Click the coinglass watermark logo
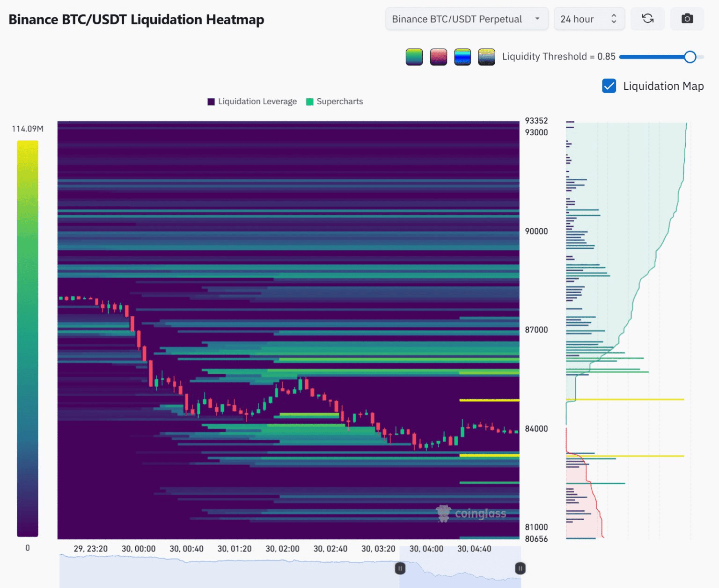The width and height of the screenshot is (719, 588). [x=471, y=514]
